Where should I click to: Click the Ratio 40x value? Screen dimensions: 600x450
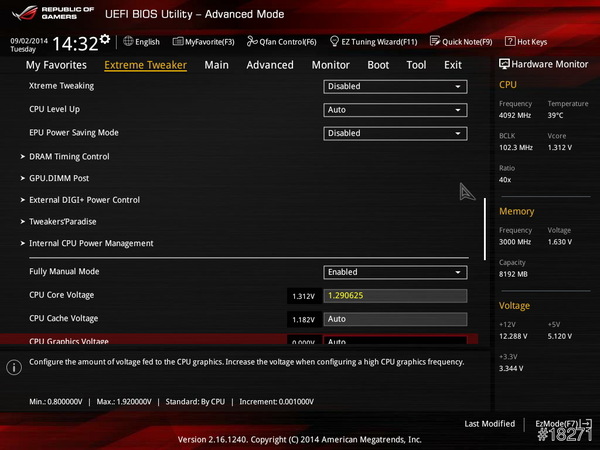[505, 180]
